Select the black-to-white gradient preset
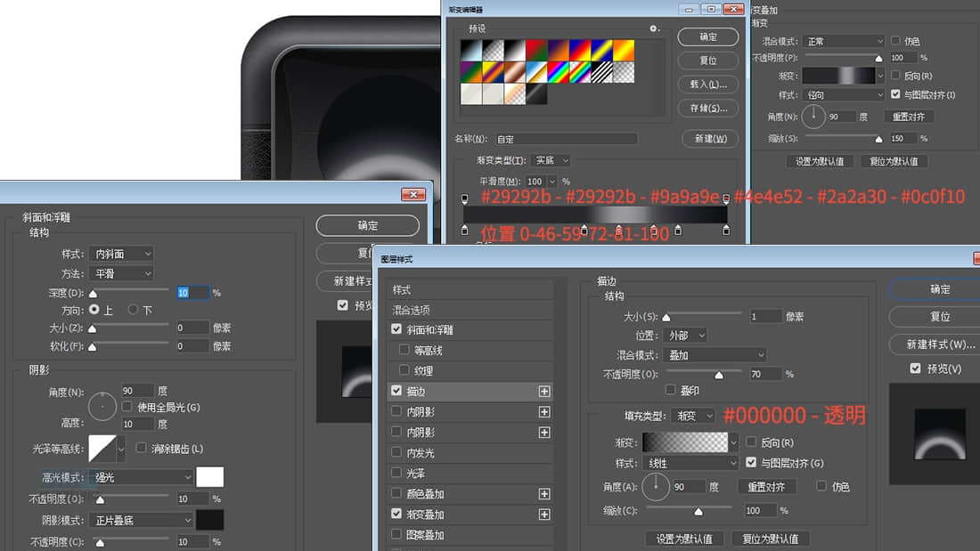The height and width of the screenshot is (551, 980). pos(514,51)
